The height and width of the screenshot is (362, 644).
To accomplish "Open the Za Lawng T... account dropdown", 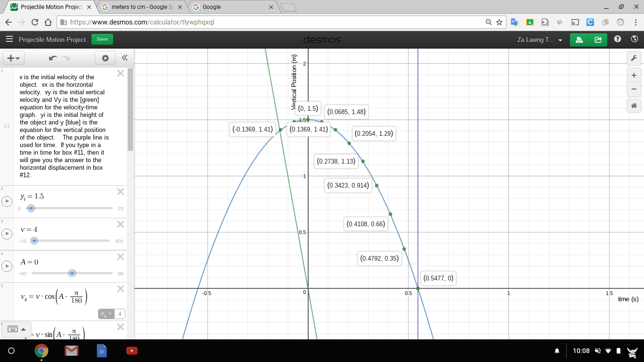I will pos(540,40).
